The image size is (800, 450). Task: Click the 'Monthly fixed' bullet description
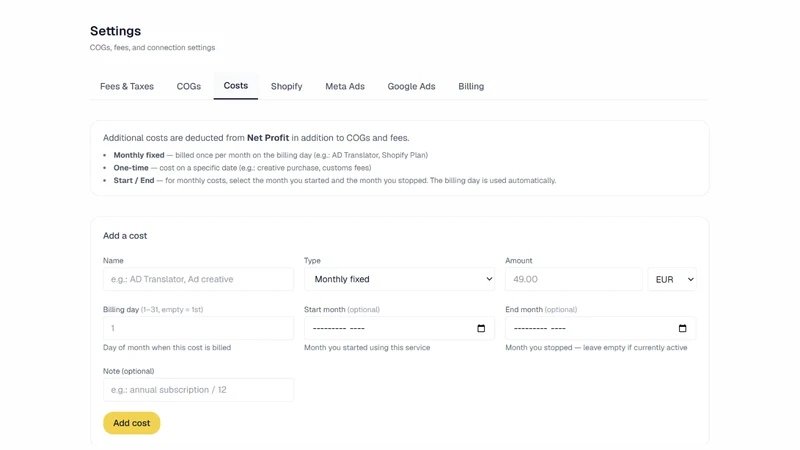pos(270,155)
